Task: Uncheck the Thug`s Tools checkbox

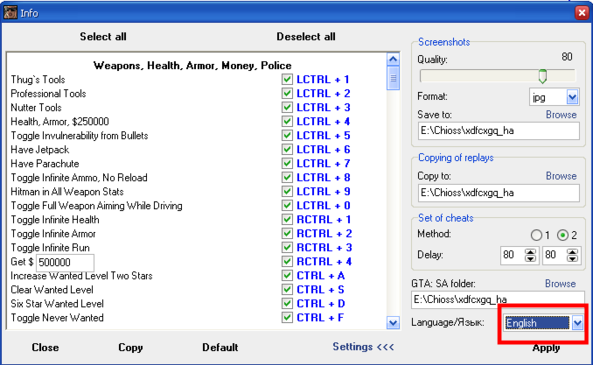Action: pyautogui.click(x=287, y=79)
